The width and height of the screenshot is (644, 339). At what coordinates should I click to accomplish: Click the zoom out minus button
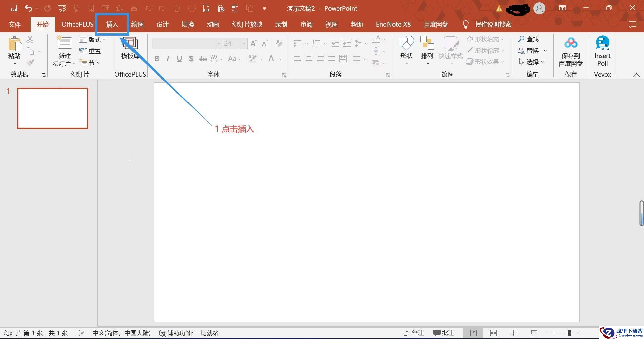coord(548,333)
